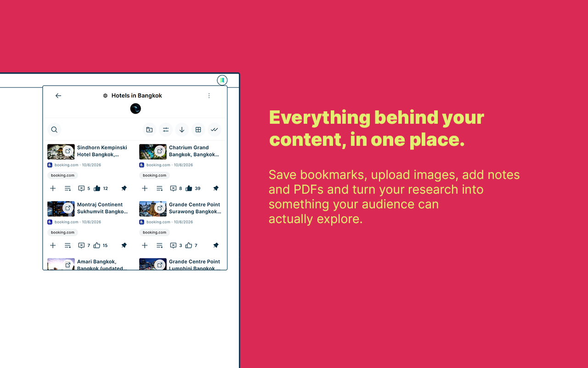
Task: Open Montraj Continent external link icon
Action: click(x=68, y=208)
